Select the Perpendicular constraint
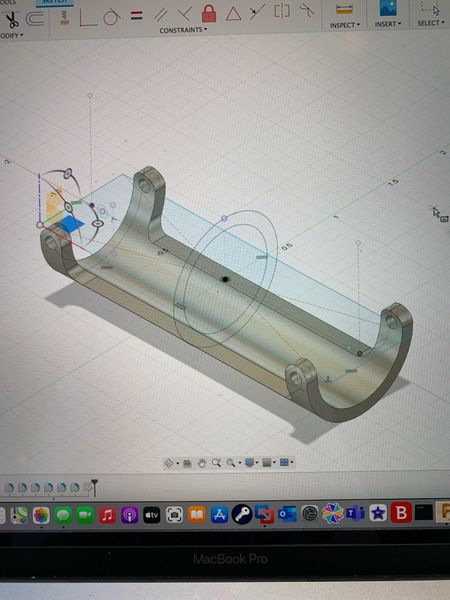 click(184, 15)
